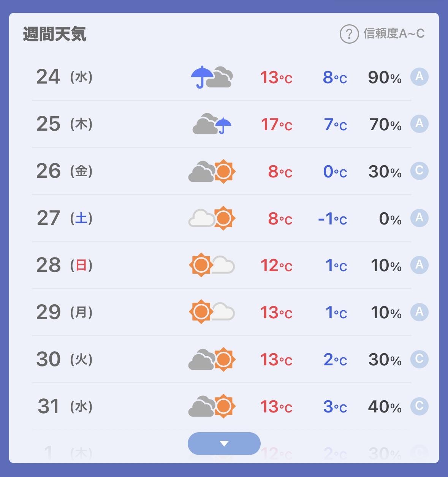The height and width of the screenshot is (477, 448).
Task: Click the sunny weather icon for Sunday 28
Action: click(212, 265)
